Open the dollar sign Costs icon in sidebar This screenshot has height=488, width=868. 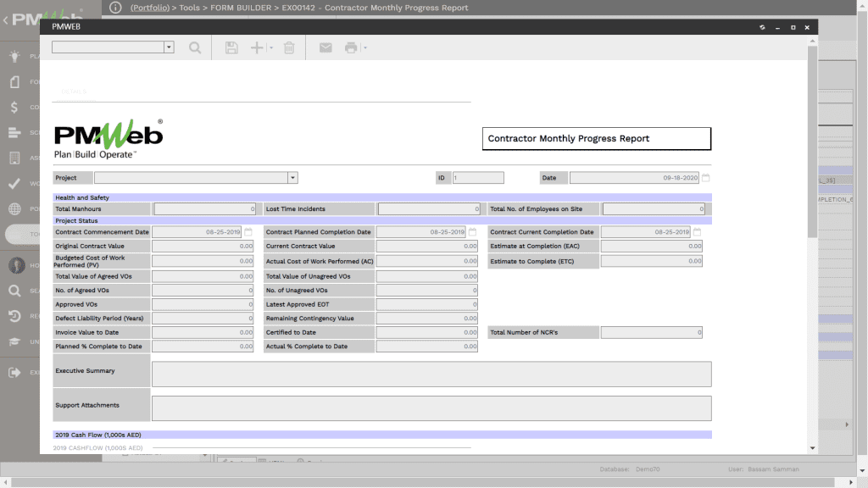pyautogui.click(x=14, y=108)
